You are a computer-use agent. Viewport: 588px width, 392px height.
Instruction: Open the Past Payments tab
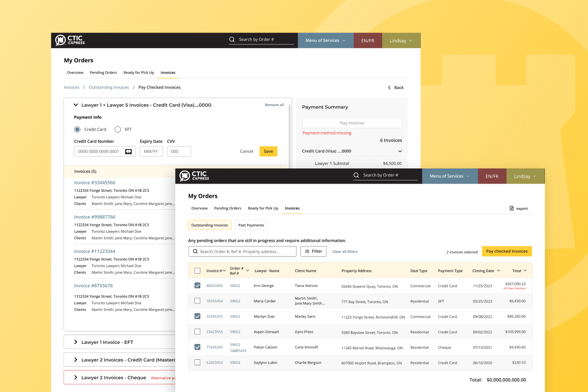point(251,225)
